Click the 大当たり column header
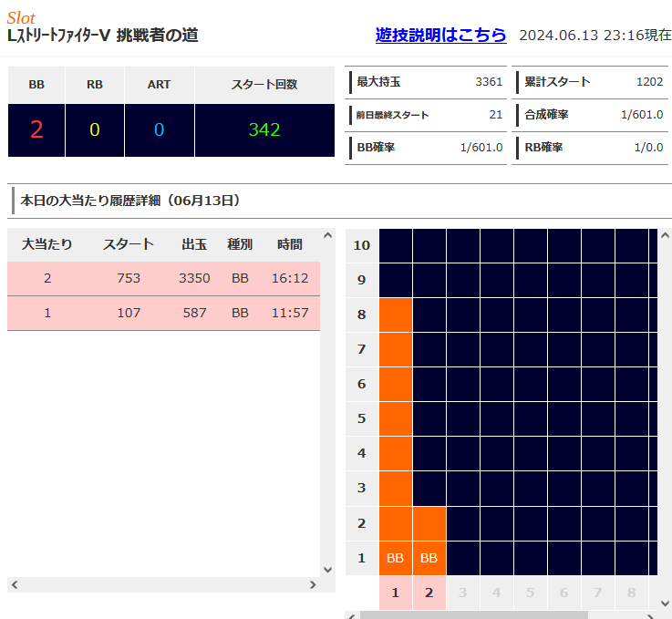The width and height of the screenshot is (672, 619). 47,244
